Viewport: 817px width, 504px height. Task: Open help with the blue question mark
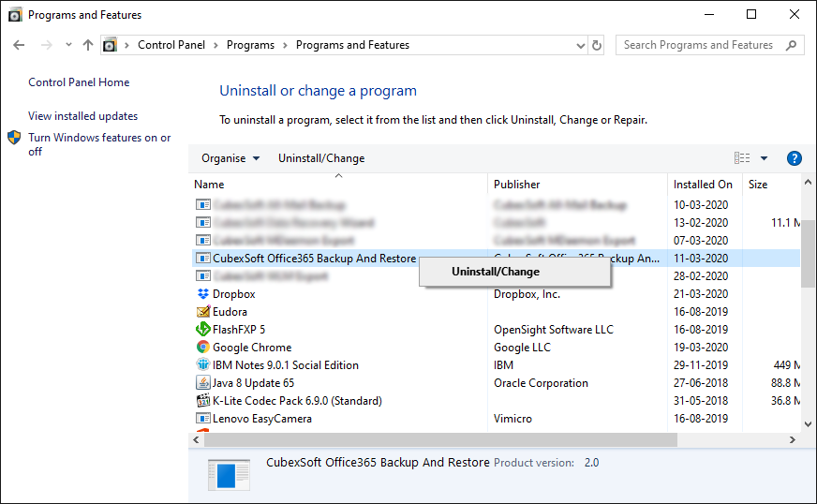pos(795,158)
